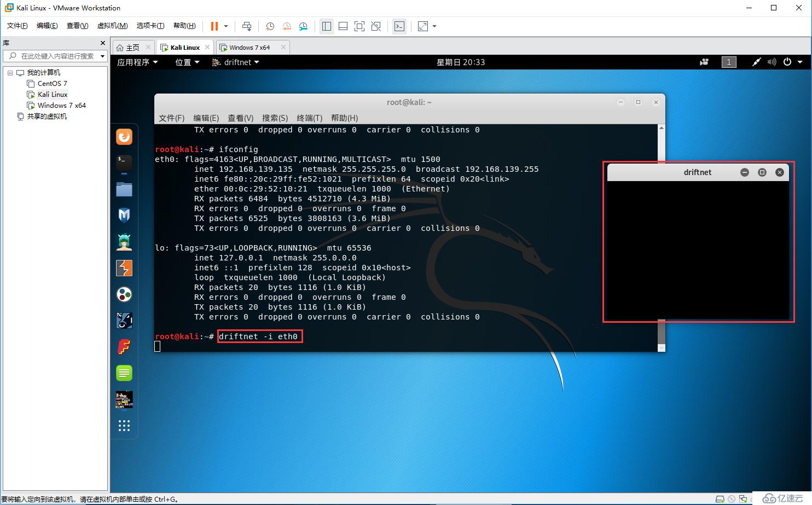This screenshot has height=505, width=812.
Task: Take a snapshot of the virtual machine
Action: [x=270, y=26]
